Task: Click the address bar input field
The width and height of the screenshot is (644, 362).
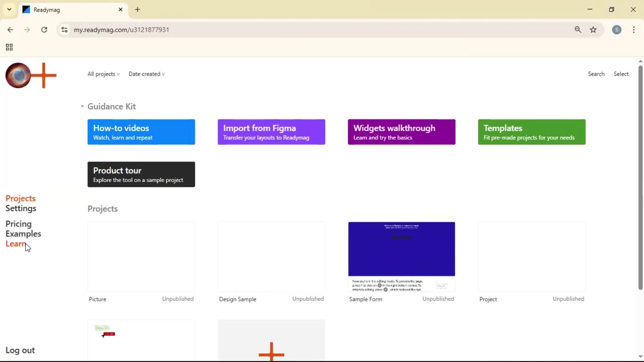Action: (235, 29)
